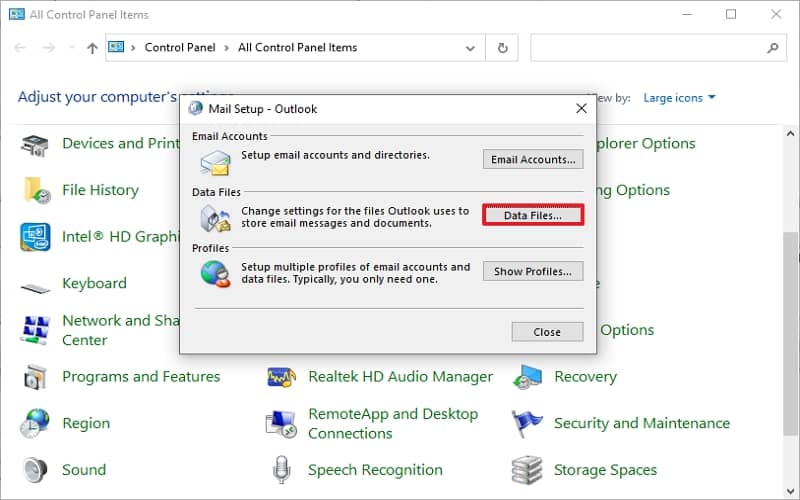The image size is (800, 500).
Task: Open the Recovery icon
Action: click(x=528, y=377)
